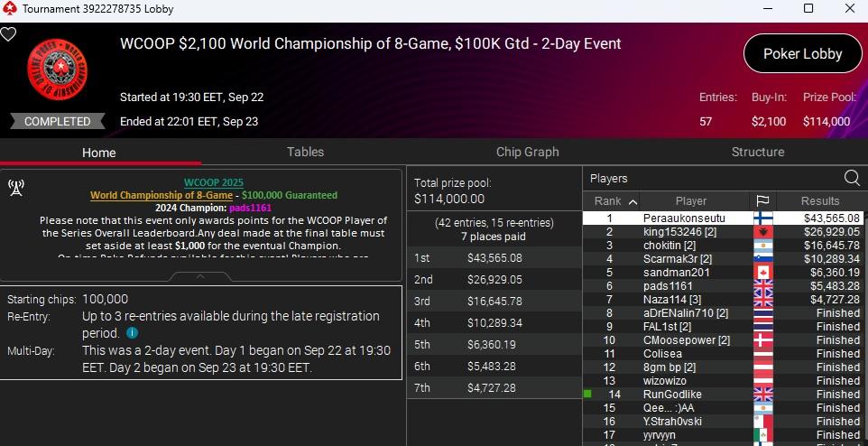Collapse the tournament info panel chevron
The image size is (868, 446).
pyautogui.click(x=201, y=278)
